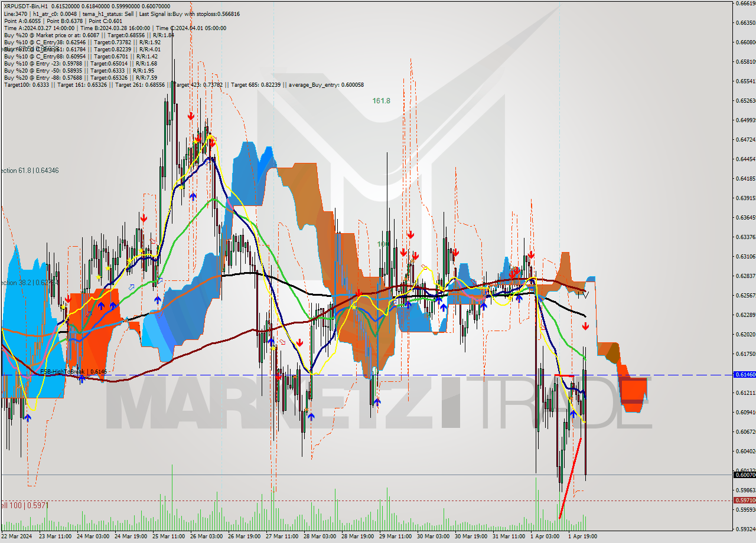Click 'Buy %20 @ Entry -88: 0.57688' line
The width and height of the screenshot is (756, 543).
[80, 77]
